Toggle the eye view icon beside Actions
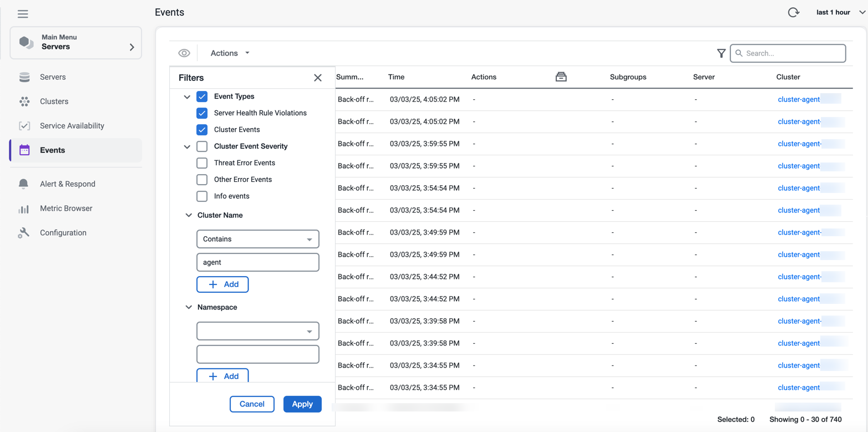The image size is (868, 432). point(184,53)
